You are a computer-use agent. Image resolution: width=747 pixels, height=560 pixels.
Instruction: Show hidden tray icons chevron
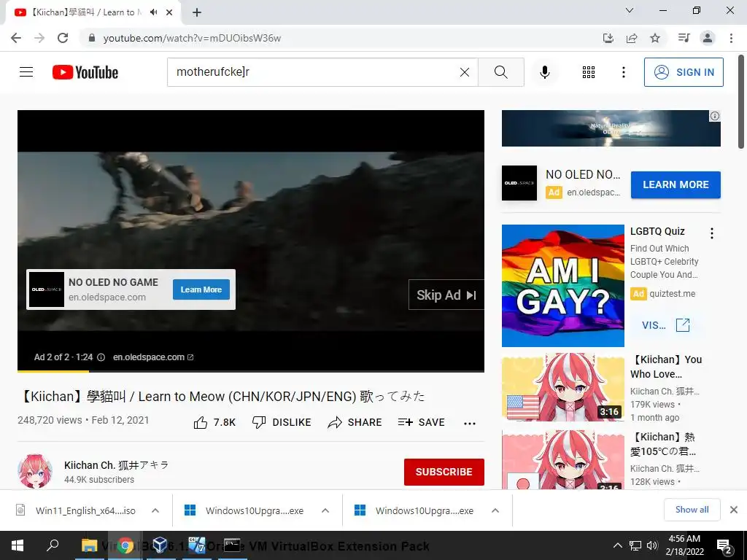[617, 545]
